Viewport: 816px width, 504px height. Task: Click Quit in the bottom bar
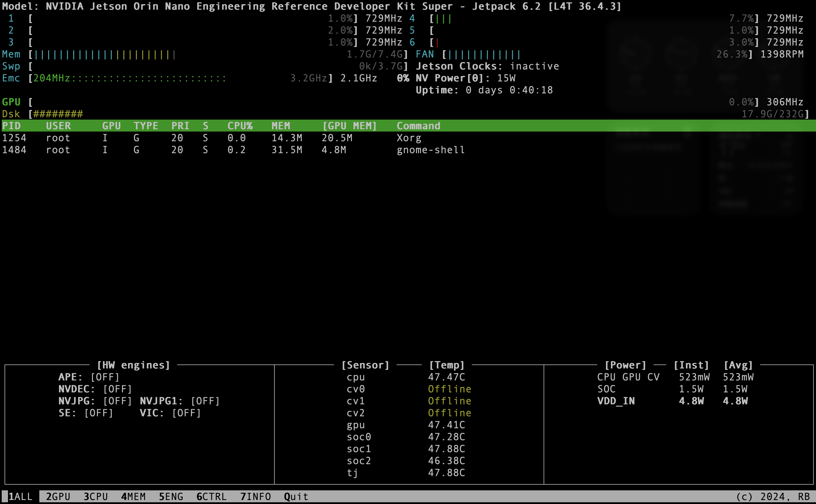(296, 497)
